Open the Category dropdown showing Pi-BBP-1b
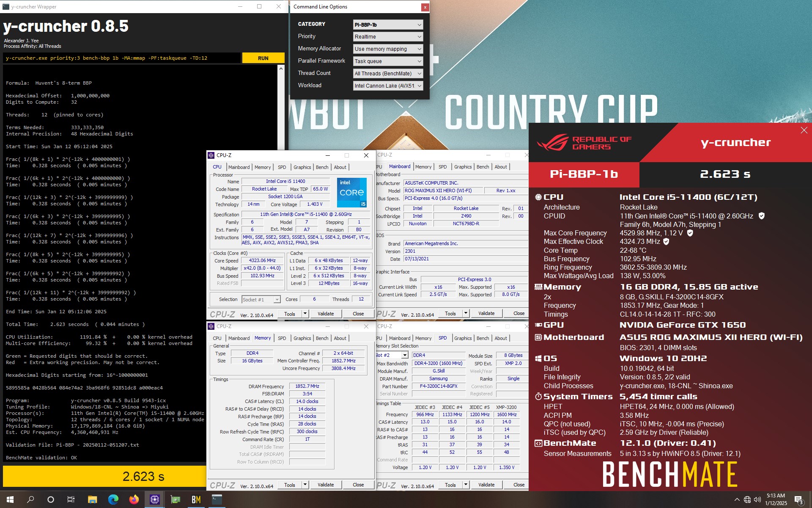The height and width of the screenshot is (508, 812). 388,25
